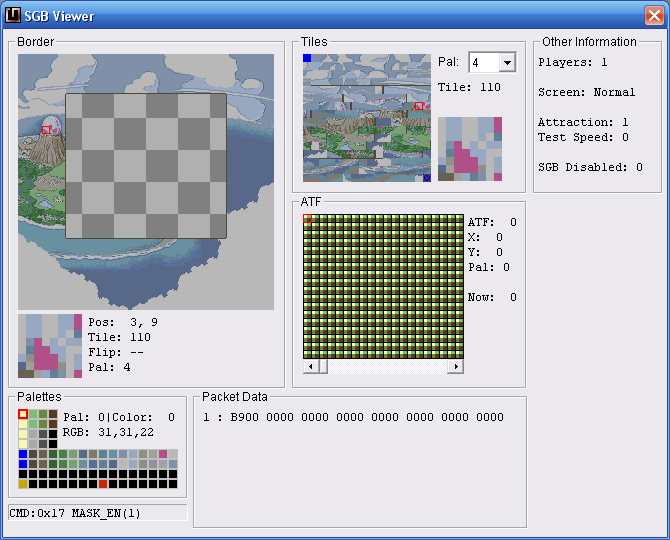Pick the gold swatch in bottom palette row

tap(23, 484)
